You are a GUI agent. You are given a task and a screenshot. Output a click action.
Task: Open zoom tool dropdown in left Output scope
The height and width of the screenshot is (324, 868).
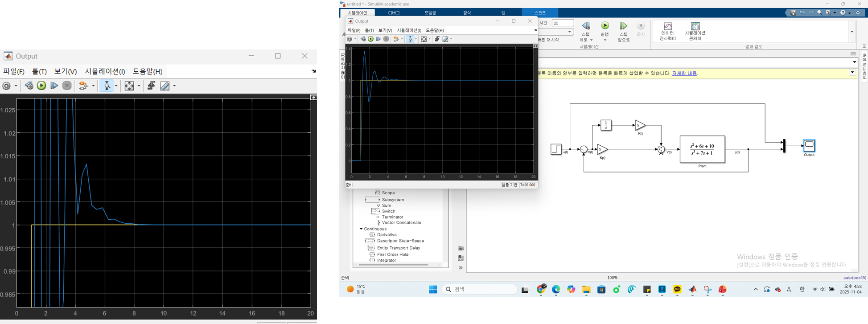116,86
